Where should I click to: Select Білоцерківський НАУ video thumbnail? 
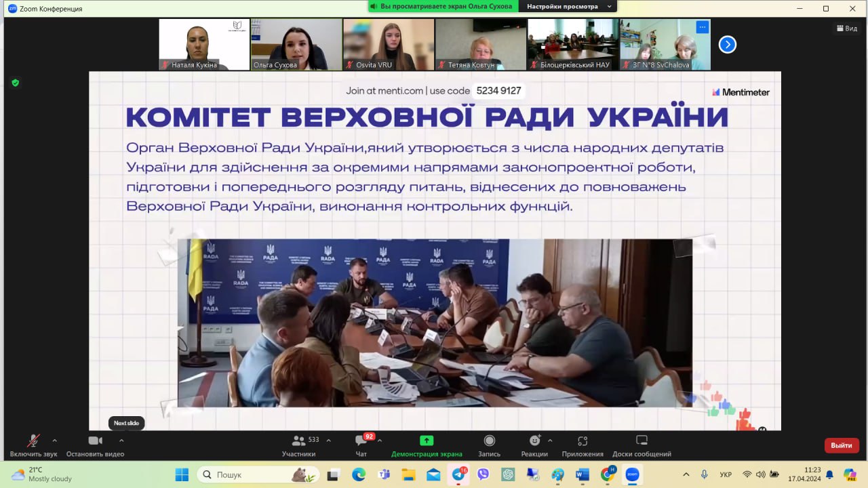(x=573, y=45)
